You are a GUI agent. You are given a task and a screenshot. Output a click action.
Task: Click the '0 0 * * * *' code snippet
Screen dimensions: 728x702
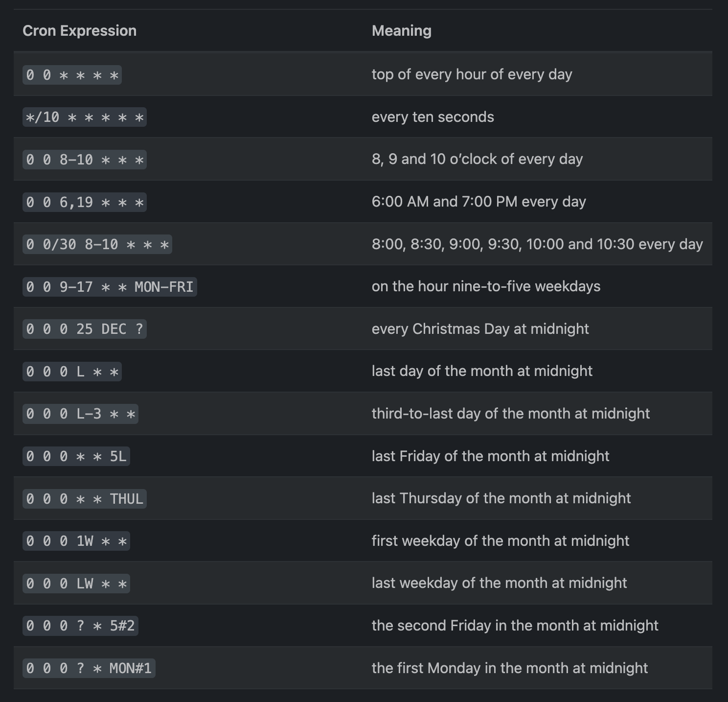point(72,75)
